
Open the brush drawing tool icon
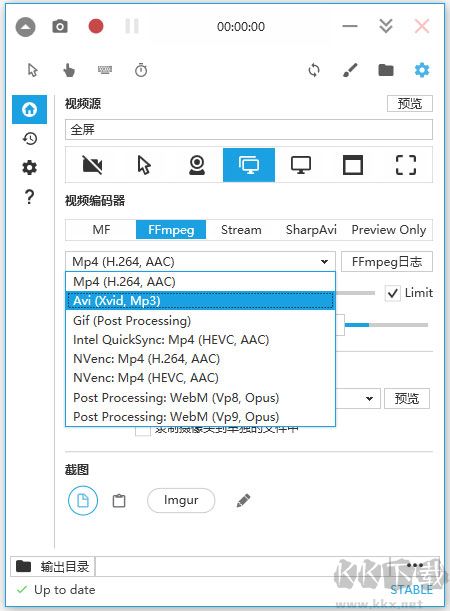point(350,71)
